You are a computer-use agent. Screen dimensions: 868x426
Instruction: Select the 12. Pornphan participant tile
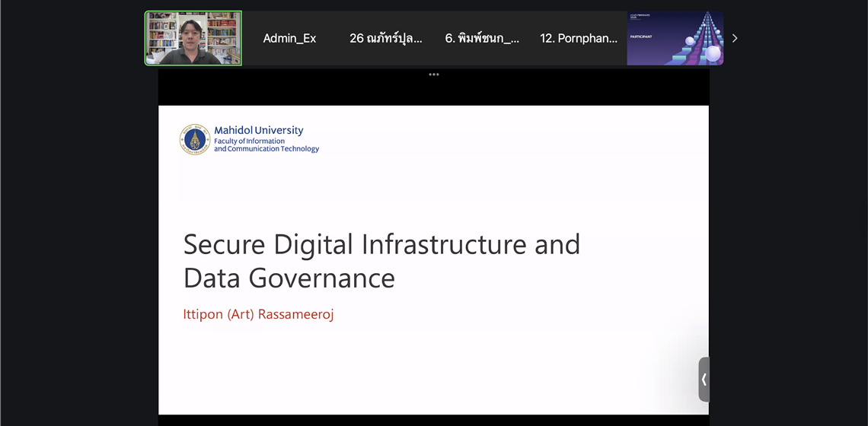579,38
